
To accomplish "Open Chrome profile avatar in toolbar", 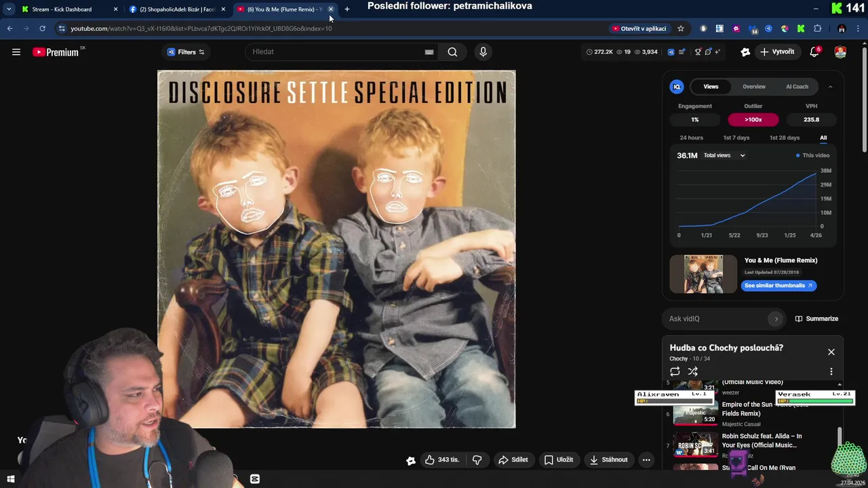I will 842,28.
